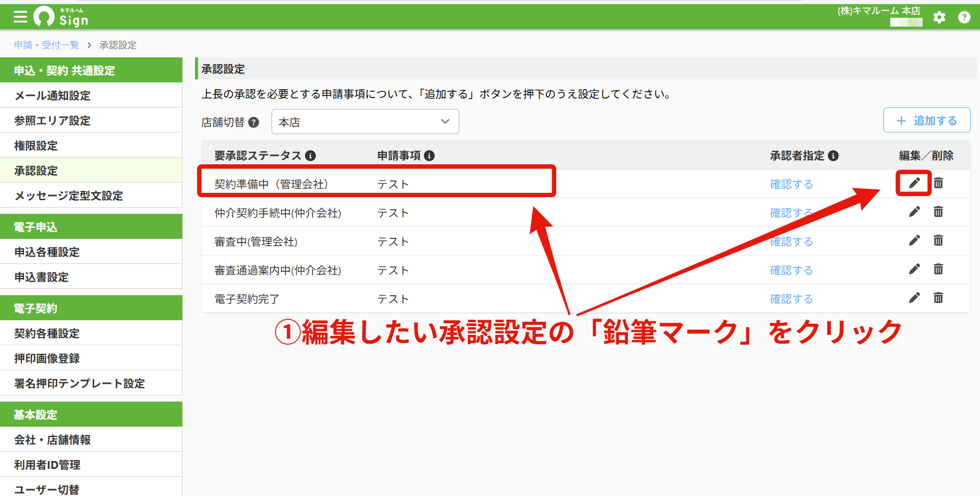Open 権限設定 in sidebar

pyautogui.click(x=91, y=146)
